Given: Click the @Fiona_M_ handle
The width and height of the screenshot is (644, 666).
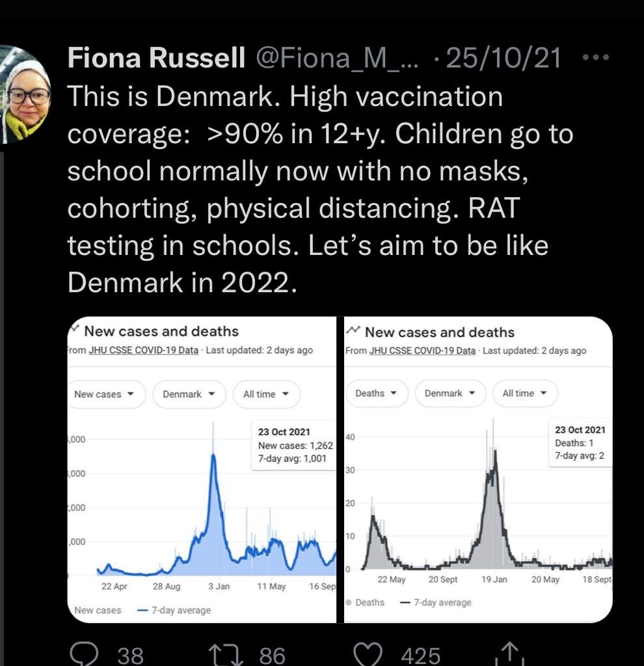Looking at the screenshot, I should [x=337, y=58].
